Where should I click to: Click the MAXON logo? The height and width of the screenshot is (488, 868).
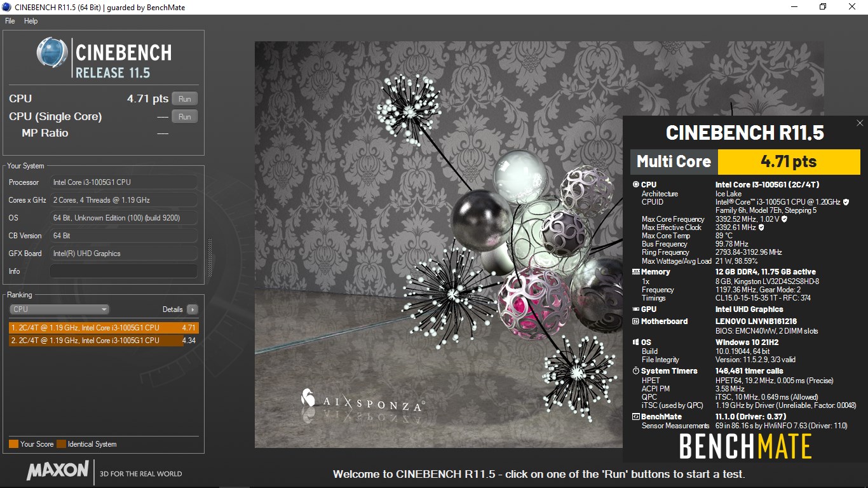tap(58, 471)
